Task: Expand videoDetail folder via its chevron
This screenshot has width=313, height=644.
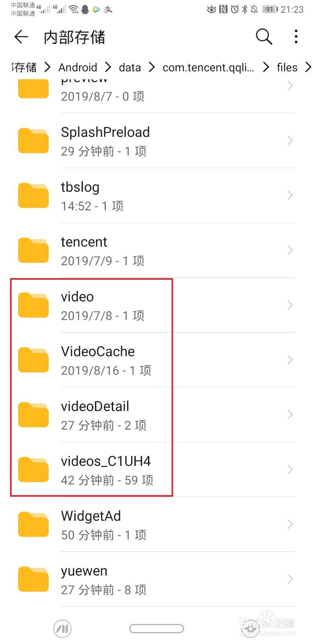Action: coord(290,415)
